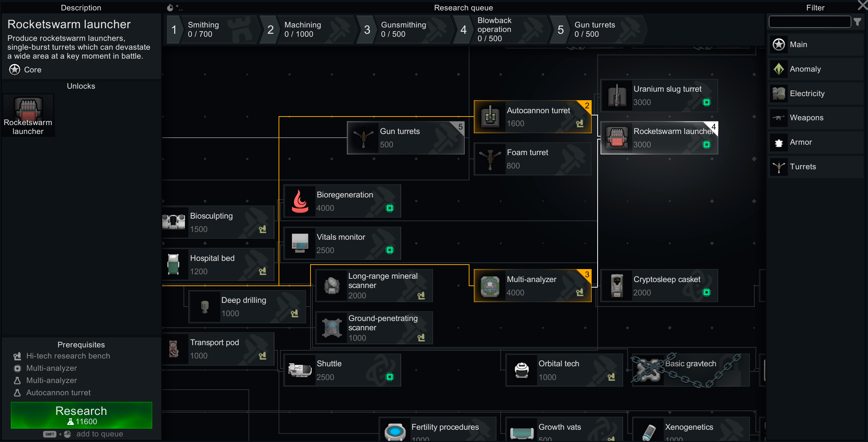Click the Prerequisites section header

pos(81,345)
